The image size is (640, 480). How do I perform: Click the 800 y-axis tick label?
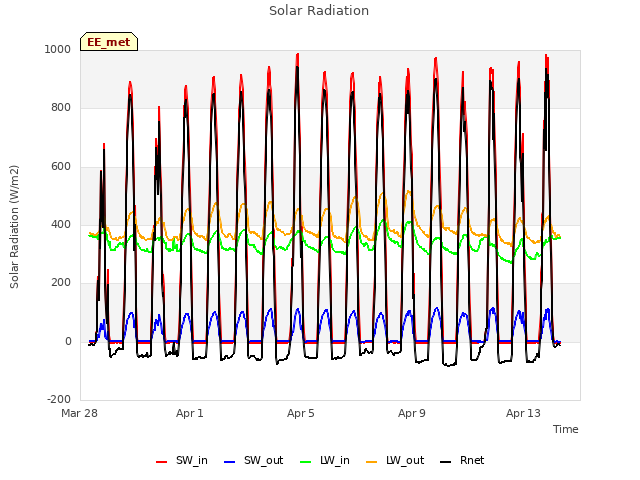pos(61,107)
